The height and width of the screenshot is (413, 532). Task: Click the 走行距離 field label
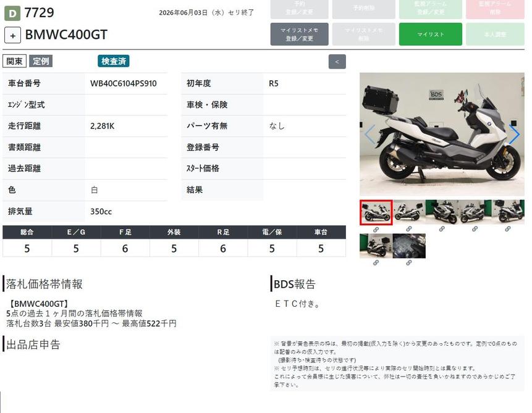point(24,126)
